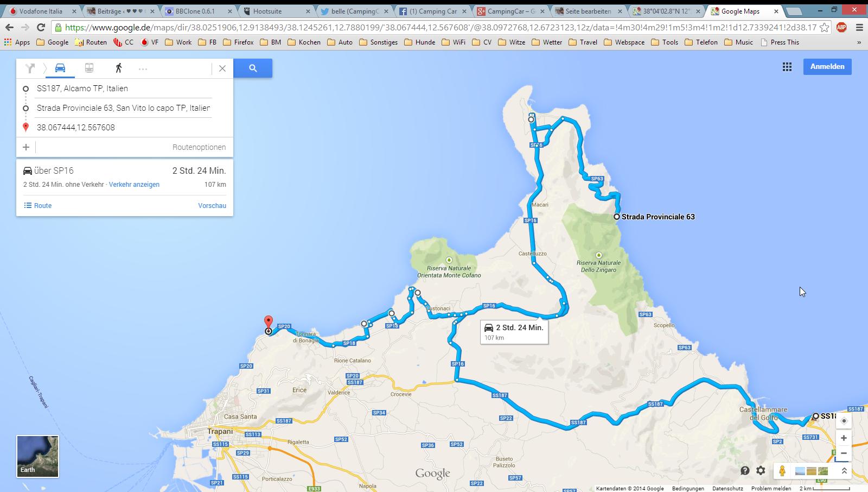
Task: Select the walking mode icon
Action: [x=118, y=68]
